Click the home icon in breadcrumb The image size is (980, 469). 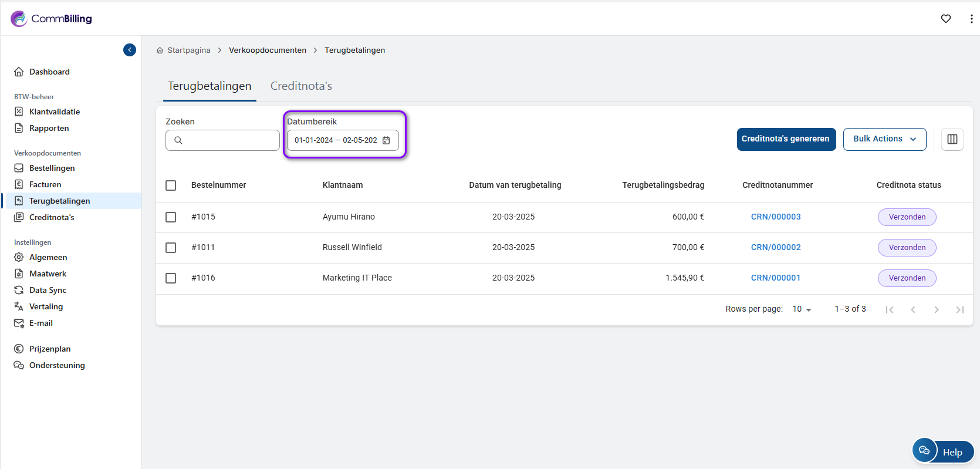pyautogui.click(x=160, y=50)
